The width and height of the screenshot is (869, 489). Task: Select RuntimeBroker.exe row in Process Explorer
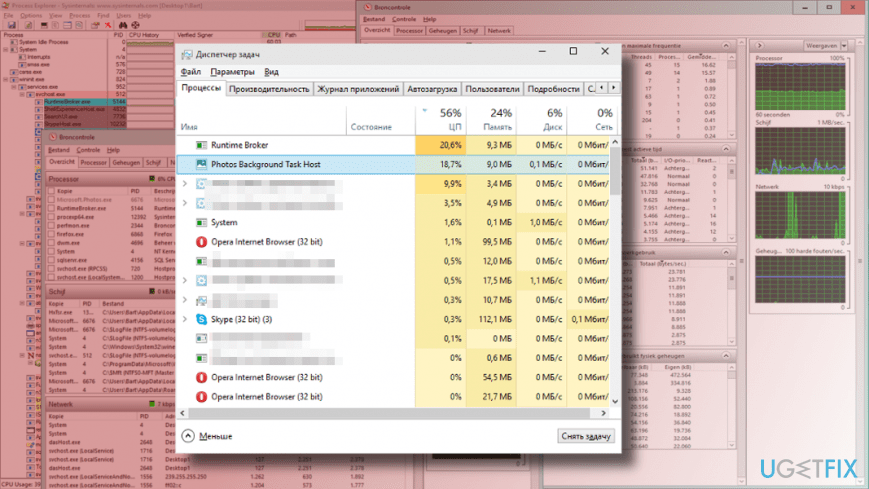[x=86, y=102]
